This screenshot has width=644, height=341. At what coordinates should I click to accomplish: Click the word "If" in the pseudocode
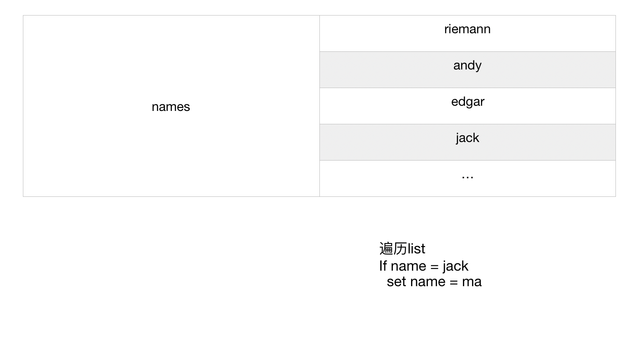coord(383,266)
